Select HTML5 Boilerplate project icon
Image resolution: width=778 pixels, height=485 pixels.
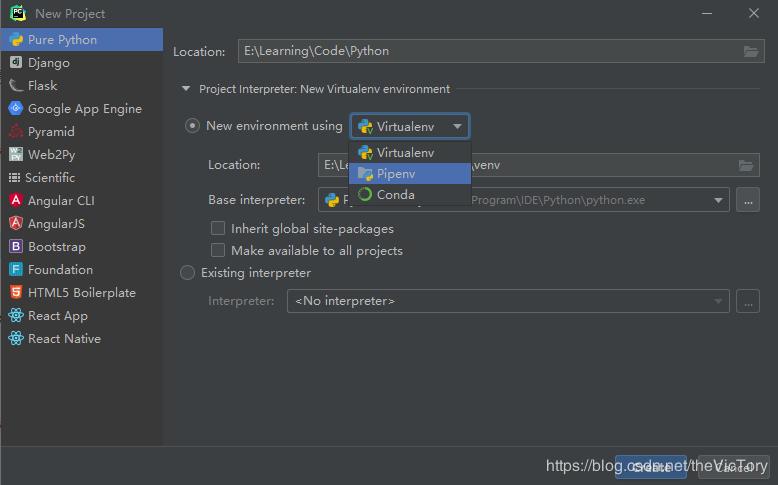tap(16, 293)
